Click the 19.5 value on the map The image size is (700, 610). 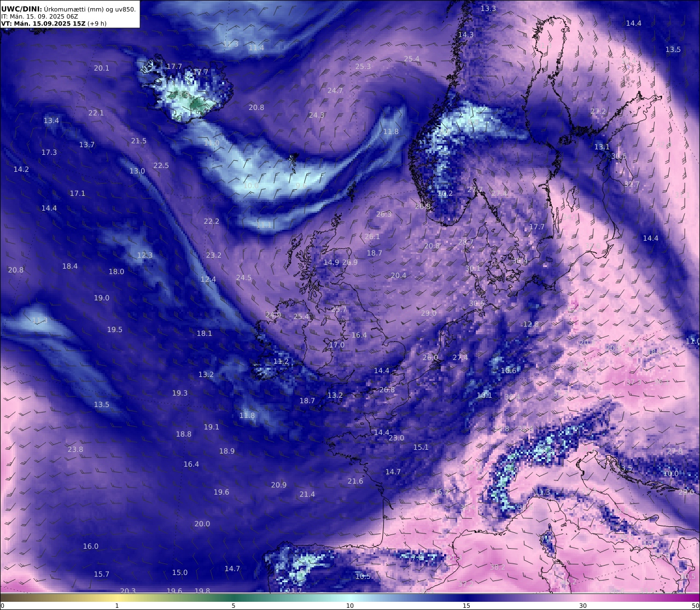(x=115, y=330)
